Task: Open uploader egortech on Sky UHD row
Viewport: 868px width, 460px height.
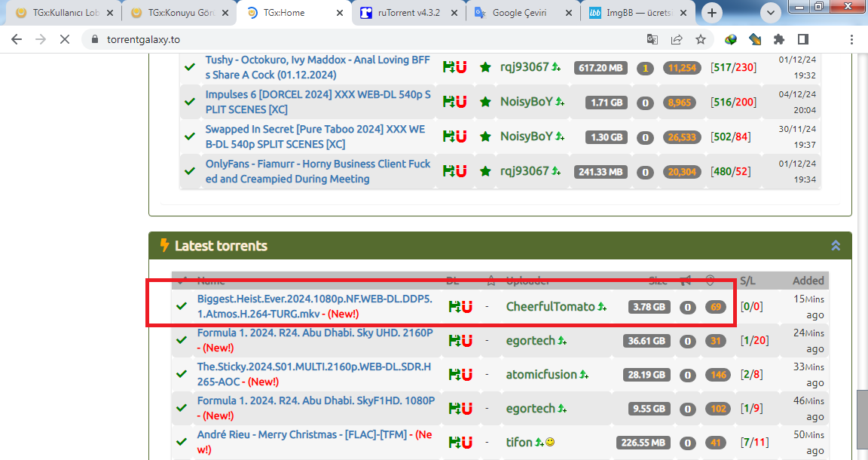Action: click(x=530, y=341)
